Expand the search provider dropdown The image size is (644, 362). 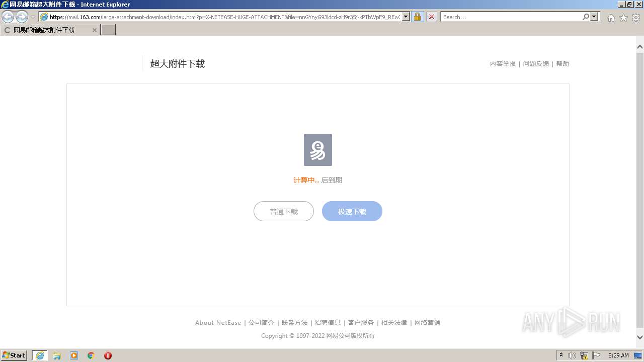[595, 17]
